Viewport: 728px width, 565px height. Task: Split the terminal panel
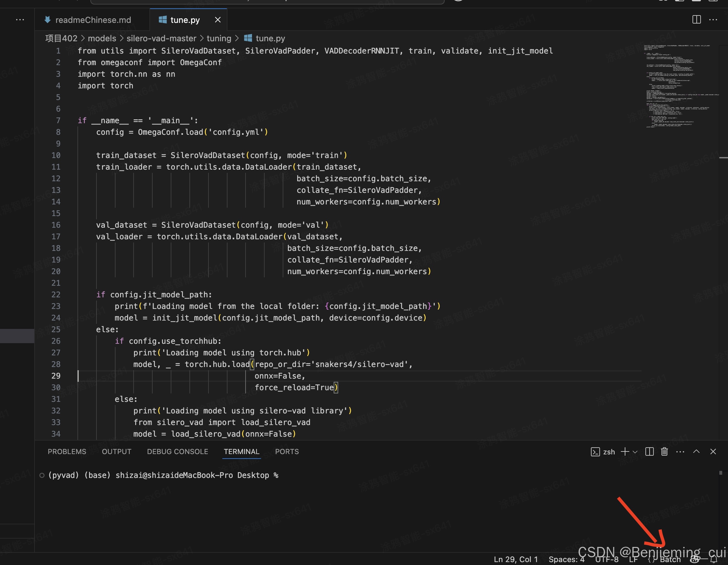tap(649, 451)
